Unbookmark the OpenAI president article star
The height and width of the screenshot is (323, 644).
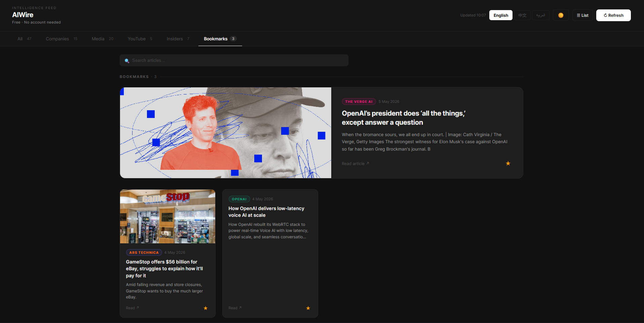coord(508,163)
